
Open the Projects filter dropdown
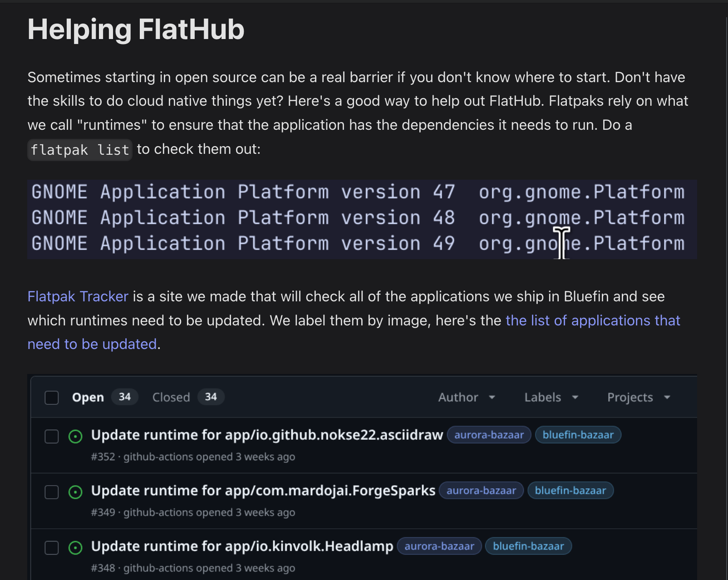click(x=638, y=398)
